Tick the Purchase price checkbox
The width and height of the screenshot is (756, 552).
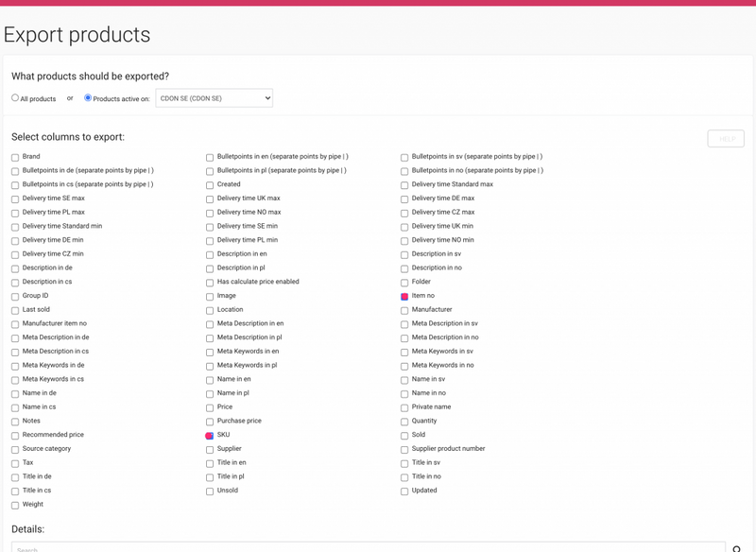pos(210,422)
